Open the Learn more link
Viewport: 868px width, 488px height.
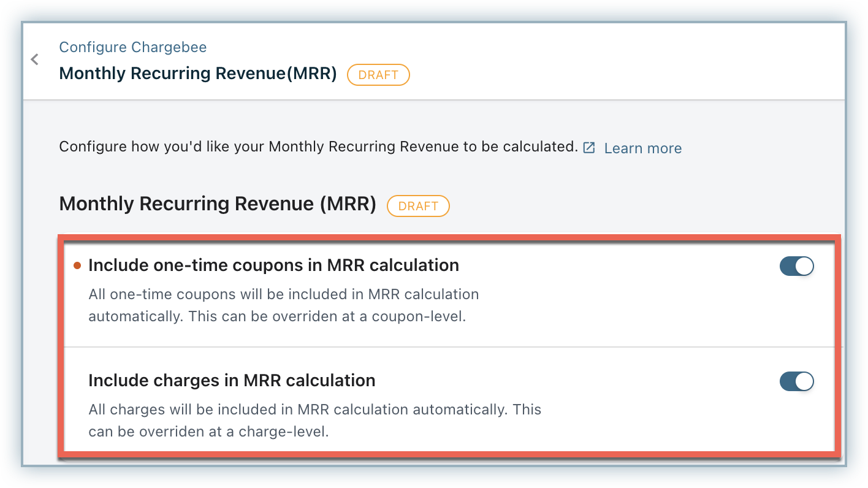pos(642,148)
